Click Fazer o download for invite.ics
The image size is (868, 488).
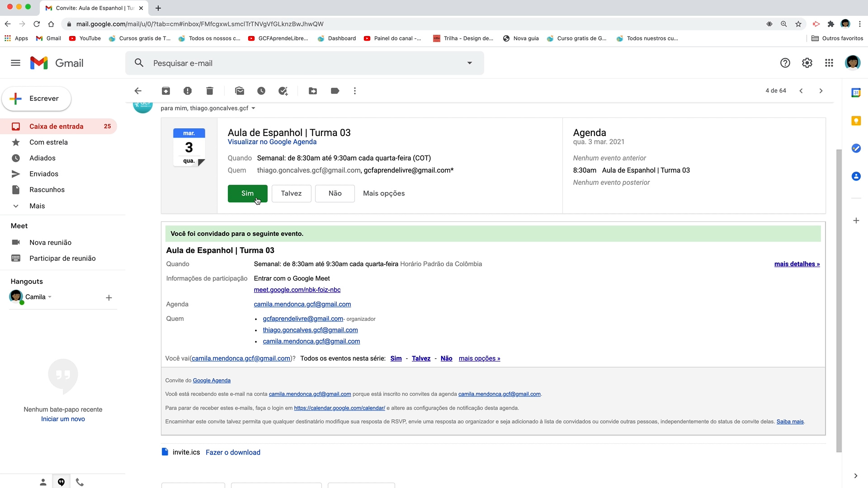pyautogui.click(x=233, y=452)
